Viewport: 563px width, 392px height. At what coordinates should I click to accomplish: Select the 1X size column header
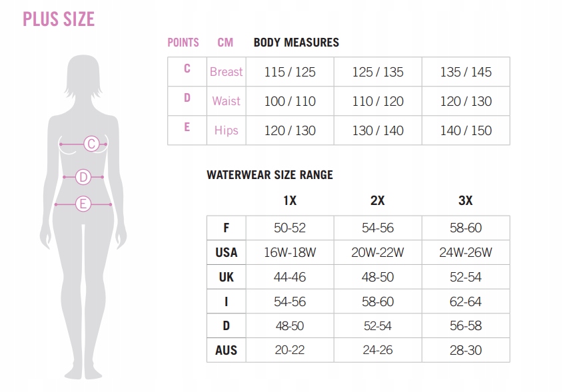290,200
